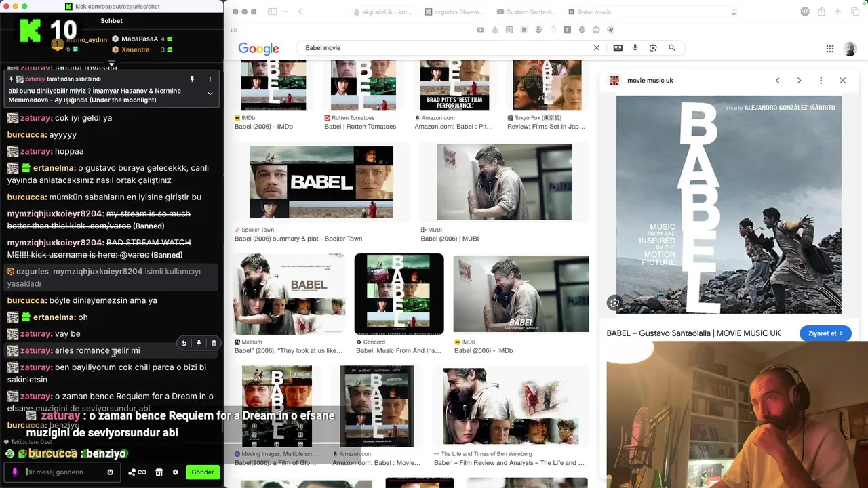The height and width of the screenshot is (488, 868).
Task: Click the purple microphone icon in the chat box
Action: coord(15,472)
